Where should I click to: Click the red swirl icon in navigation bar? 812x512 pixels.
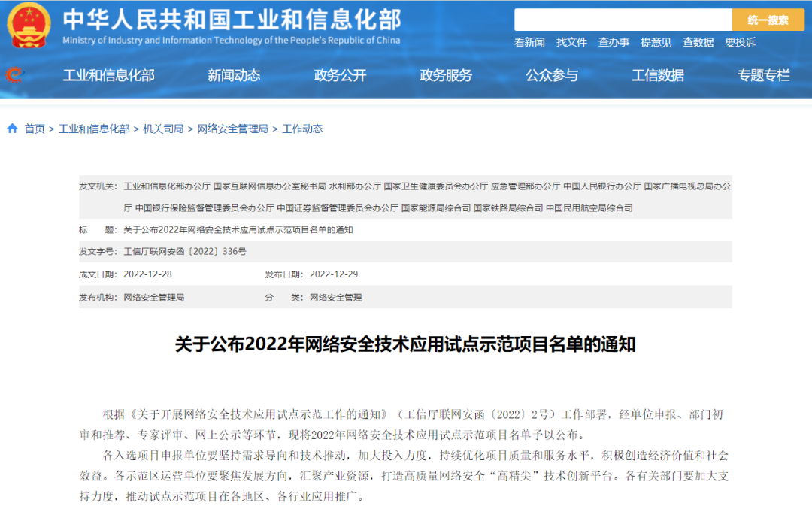pos(14,74)
